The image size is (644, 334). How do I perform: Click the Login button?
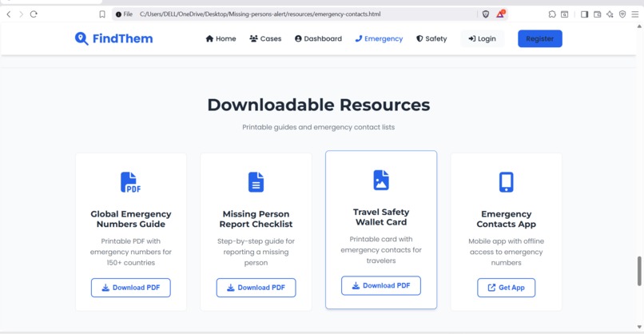[482, 38]
